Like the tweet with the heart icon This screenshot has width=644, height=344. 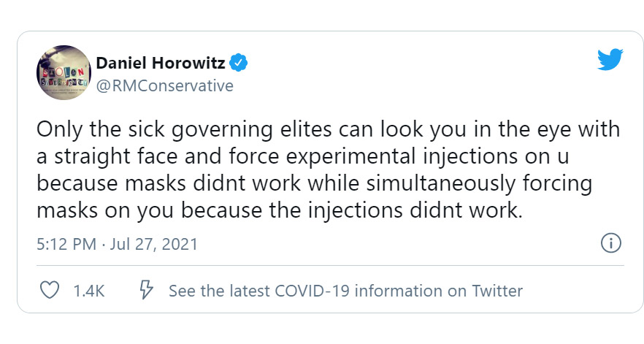[x=49, y=291]
